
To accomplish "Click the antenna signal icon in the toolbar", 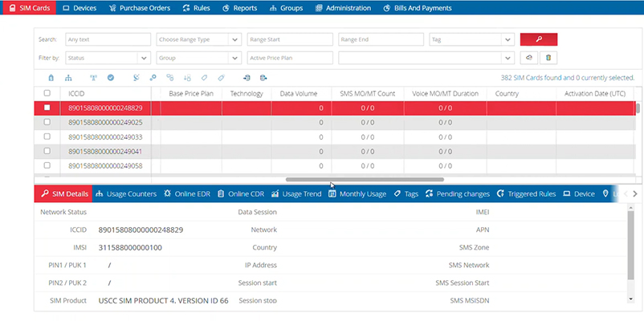I will (x=92, y=78).
